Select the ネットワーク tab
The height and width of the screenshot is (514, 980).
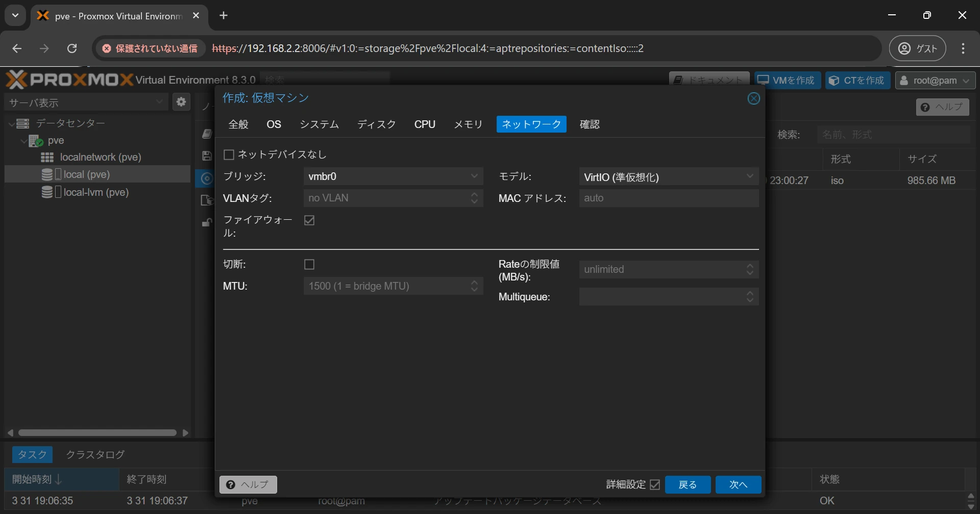[531, 124]
